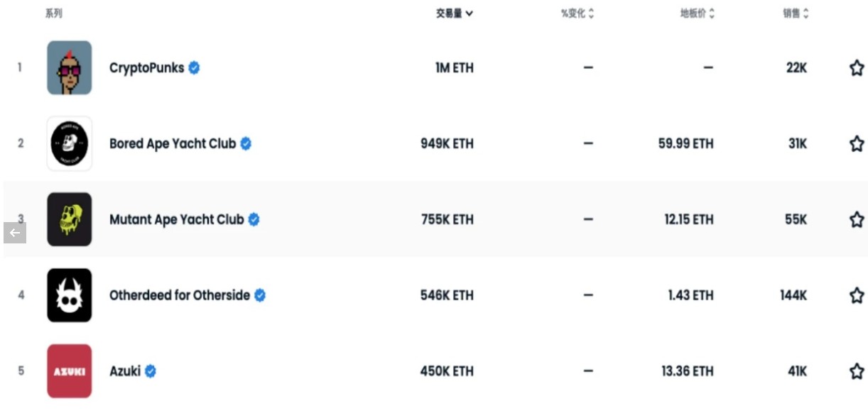868x413 pixels.
Task: Open the Azuki collection page
Action: [125, 371]
